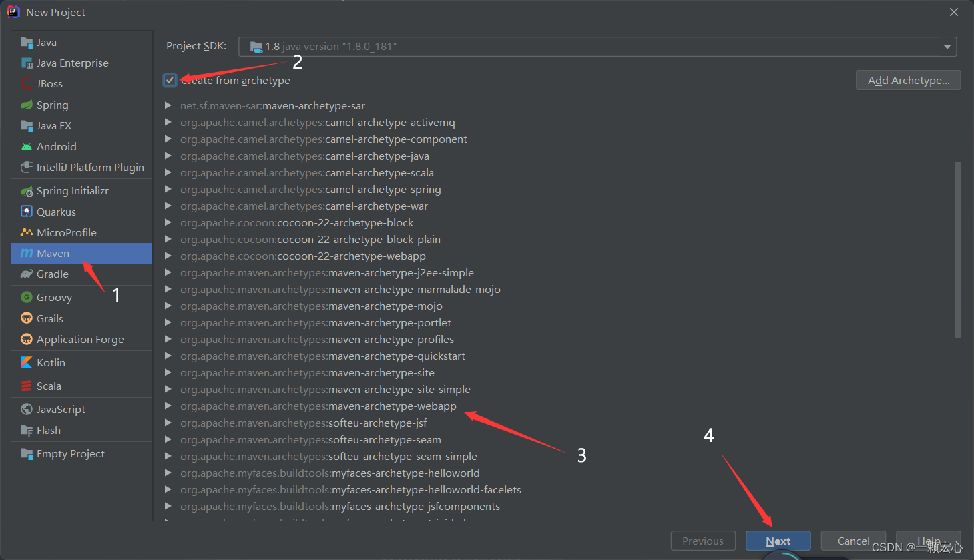Click the Spring Initializr icon
974x560 pixels.
point(27,191)
